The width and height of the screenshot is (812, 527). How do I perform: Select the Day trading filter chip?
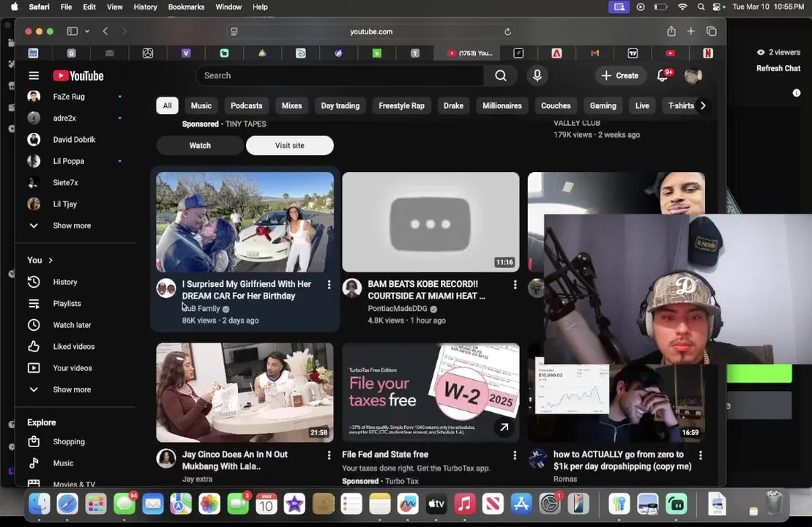(340, 105)
